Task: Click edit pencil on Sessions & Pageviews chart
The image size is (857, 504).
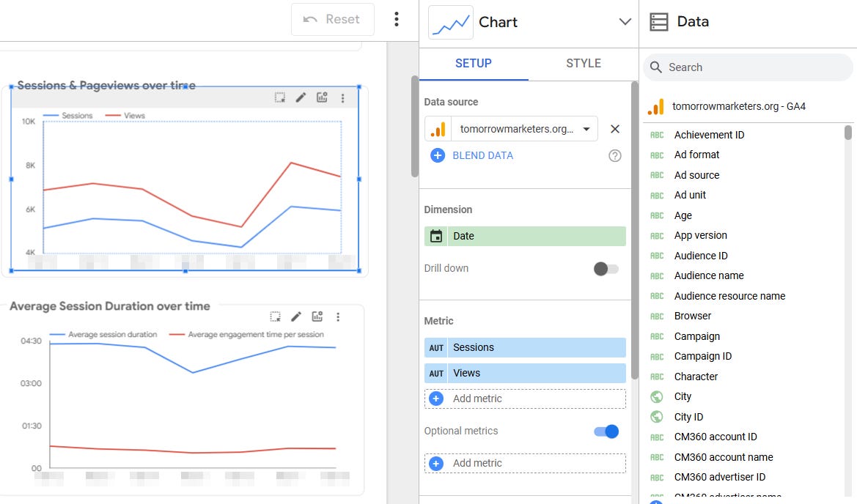Action: coord(301,97)
